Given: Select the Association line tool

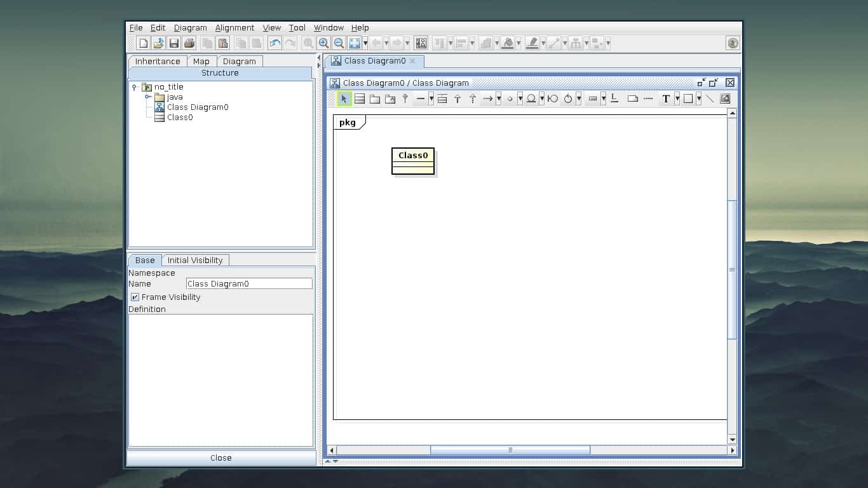Looking at the screenshot, I should [x=421, y=98].
